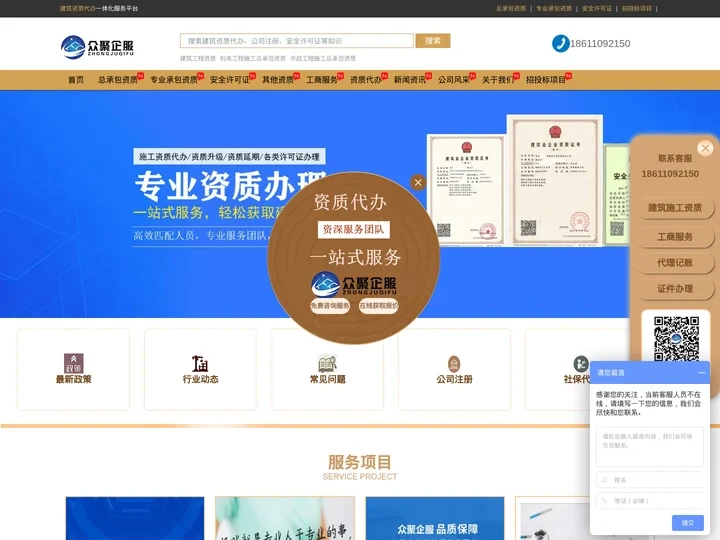Open 总承包资质 navigation item
720x540 pixels.
[x=118, y=80]
